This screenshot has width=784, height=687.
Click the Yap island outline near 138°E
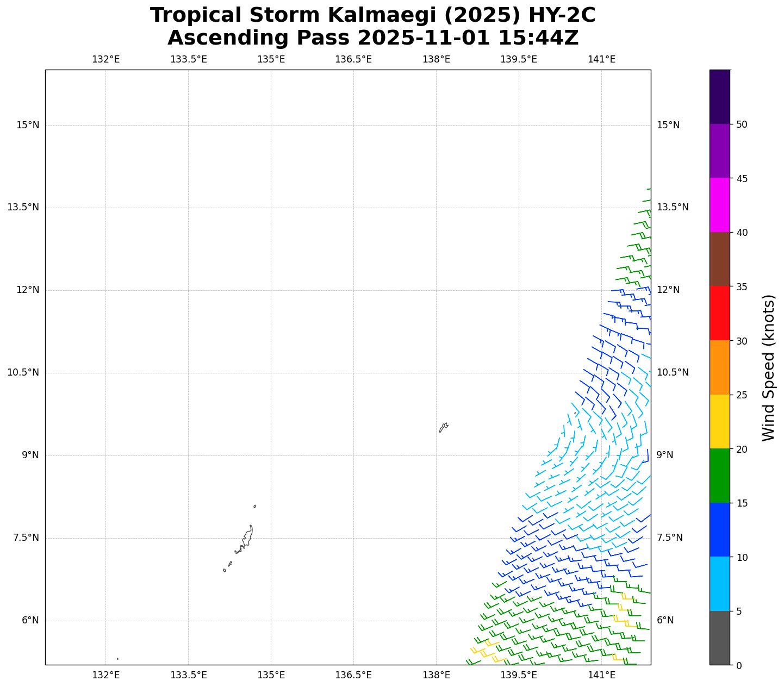coord(444,427)
